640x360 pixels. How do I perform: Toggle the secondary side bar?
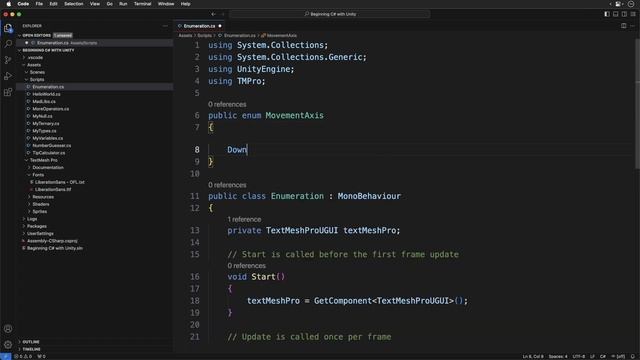click(624, 14)
